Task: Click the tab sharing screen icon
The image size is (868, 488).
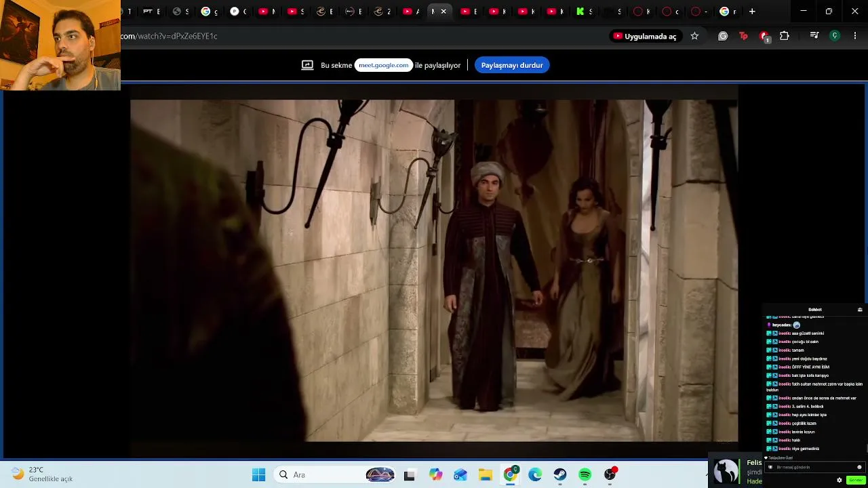Action: [307, 65]
